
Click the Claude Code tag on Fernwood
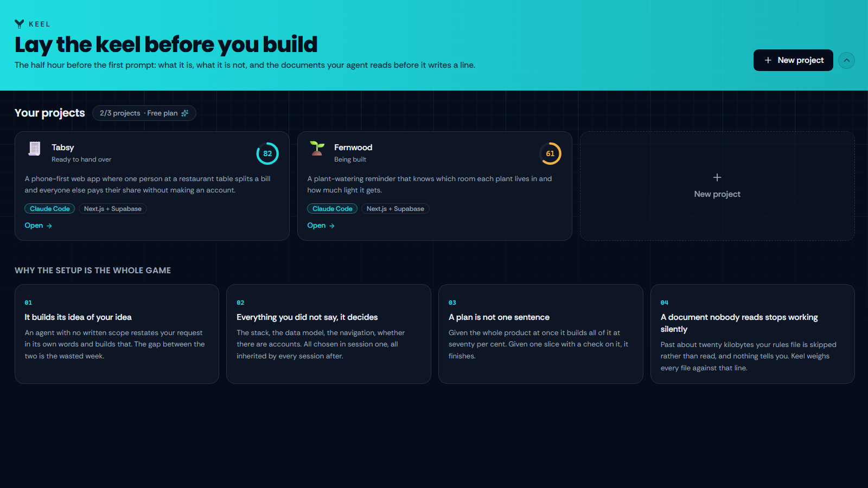332,209
